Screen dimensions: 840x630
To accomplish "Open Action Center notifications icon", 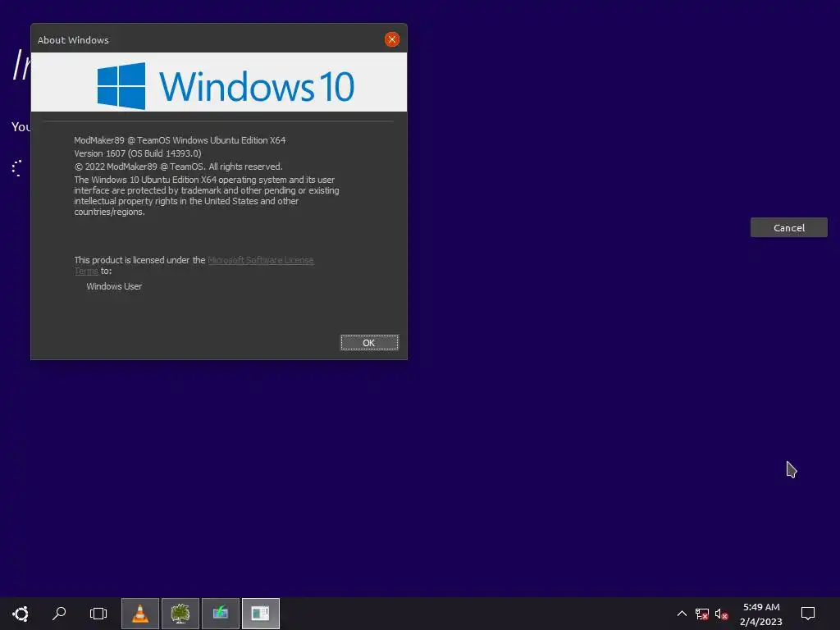I will pyautogui.click(x=808, y=614).
